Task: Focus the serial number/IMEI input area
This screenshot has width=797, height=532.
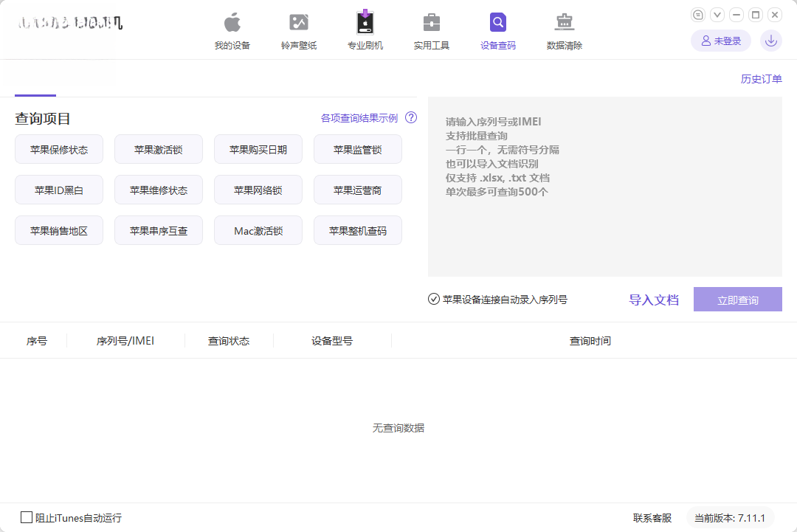Action: 605,187
